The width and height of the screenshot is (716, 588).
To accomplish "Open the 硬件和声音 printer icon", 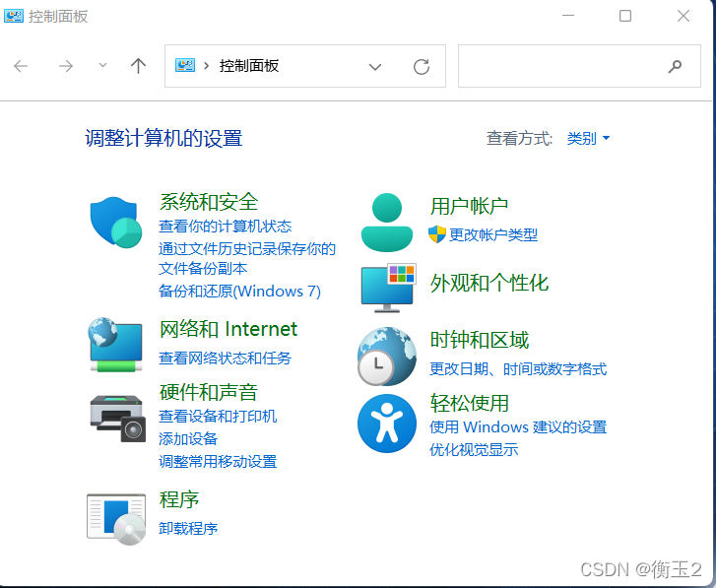I will click(x=117, y=419).
